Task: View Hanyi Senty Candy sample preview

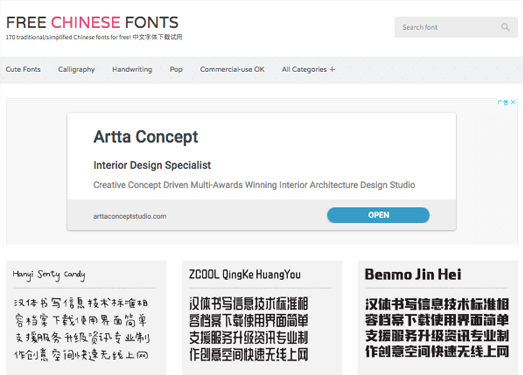Action: (81, 329)
